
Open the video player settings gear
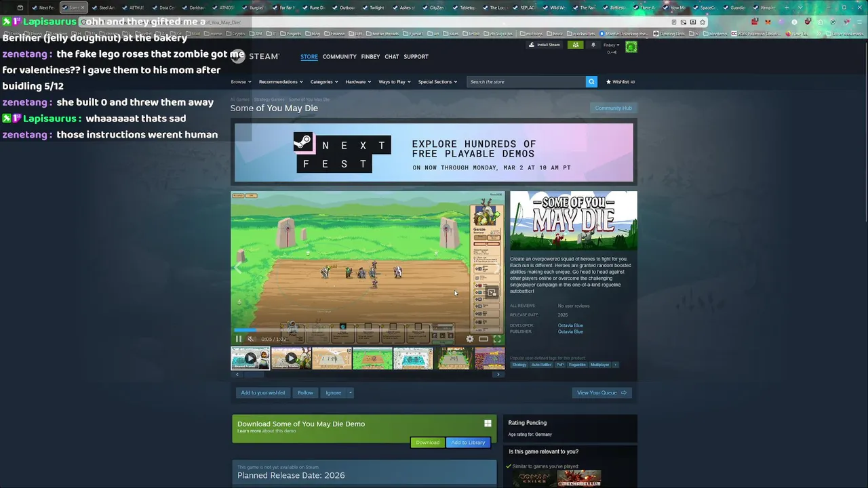pos(470,339)
